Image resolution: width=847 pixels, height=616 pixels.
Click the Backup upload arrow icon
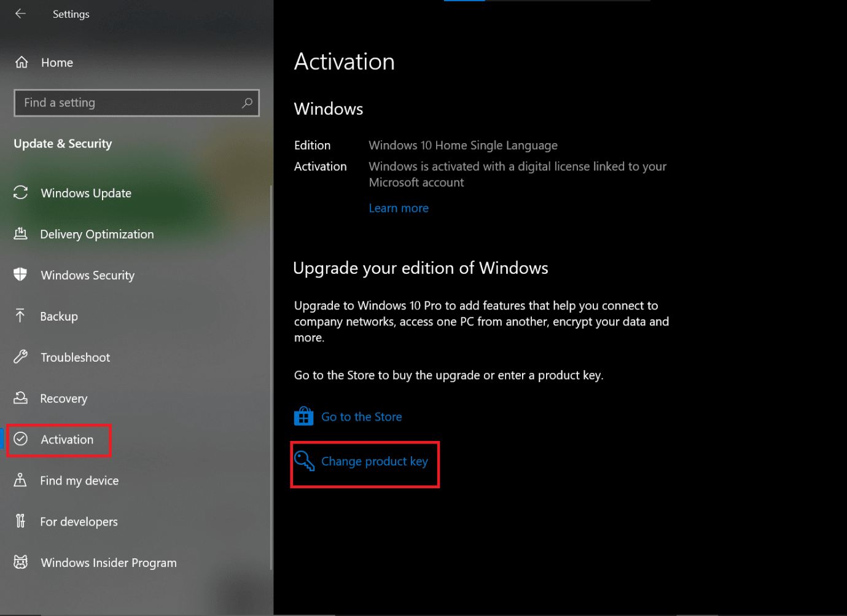(x=20, y=315)
